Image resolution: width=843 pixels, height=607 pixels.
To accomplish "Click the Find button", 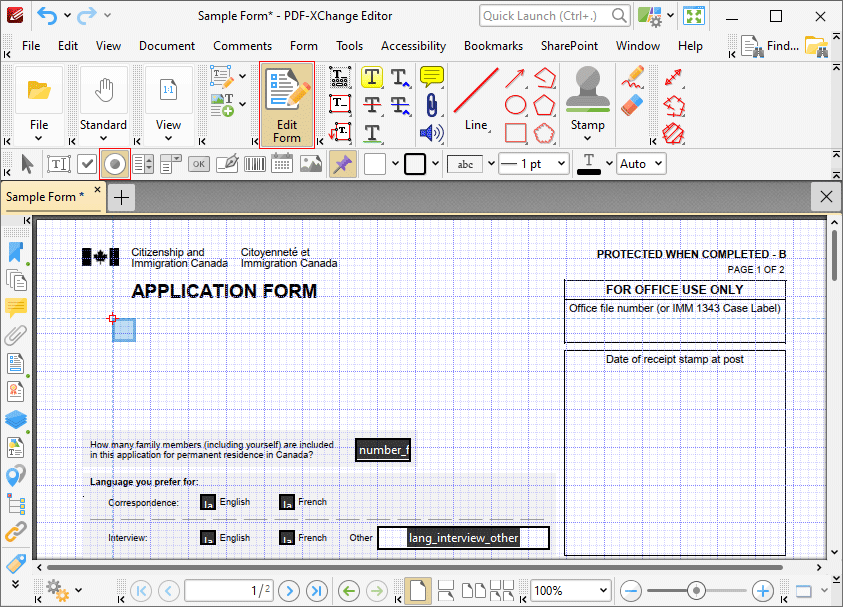I will point(770,46).
